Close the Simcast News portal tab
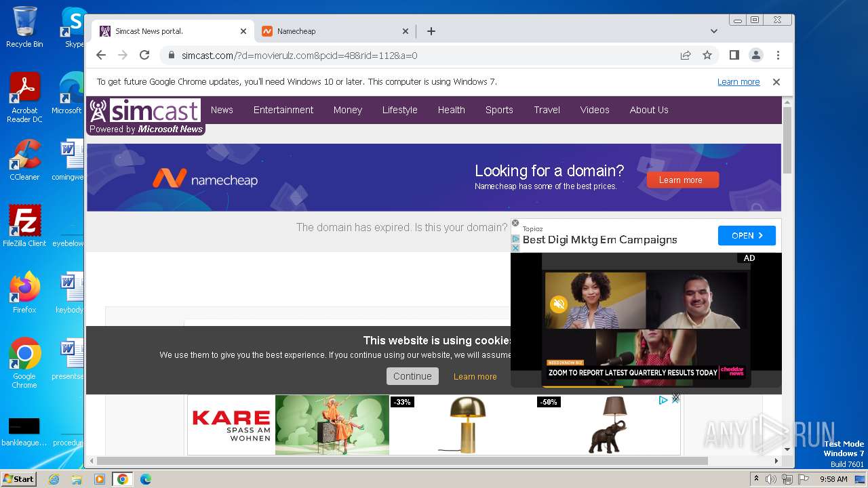Screen dimensions: 868x488 (x=243, y=31)
